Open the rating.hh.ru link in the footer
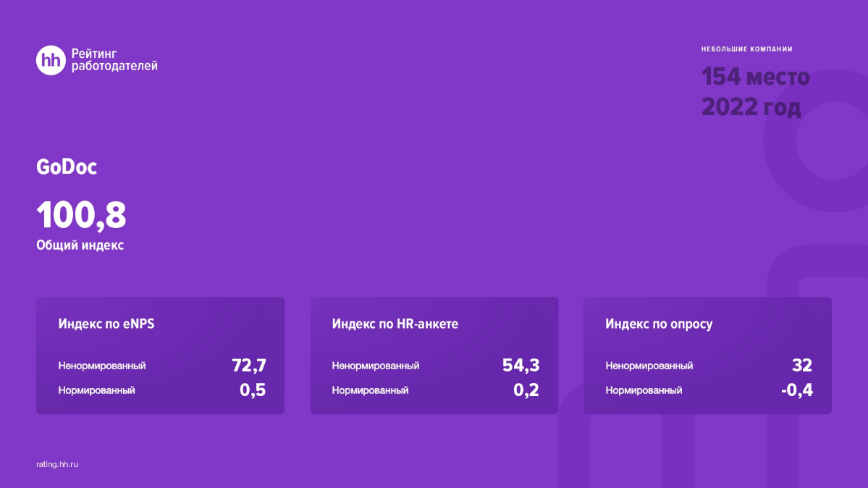 click(x=57, y=463)
